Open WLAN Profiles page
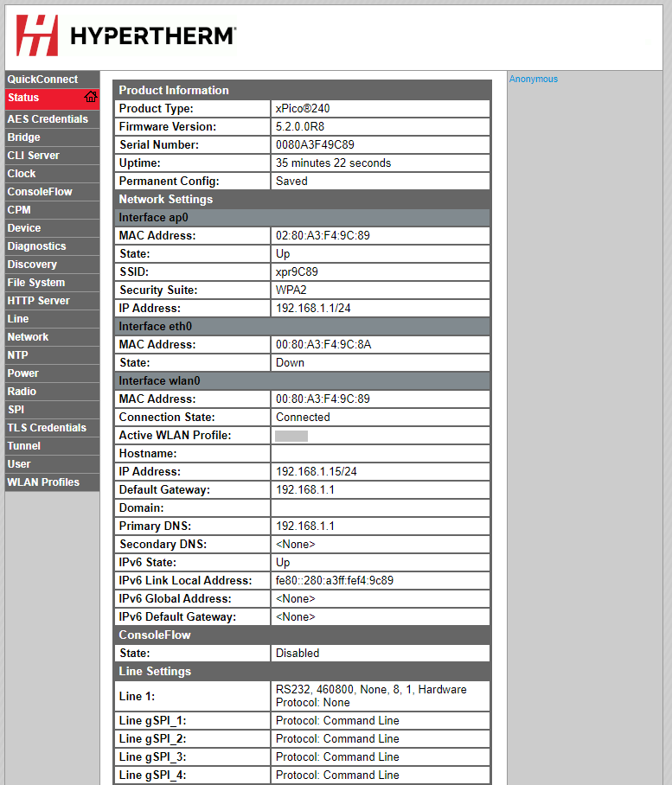672x785 pixels. coord(43,482)
